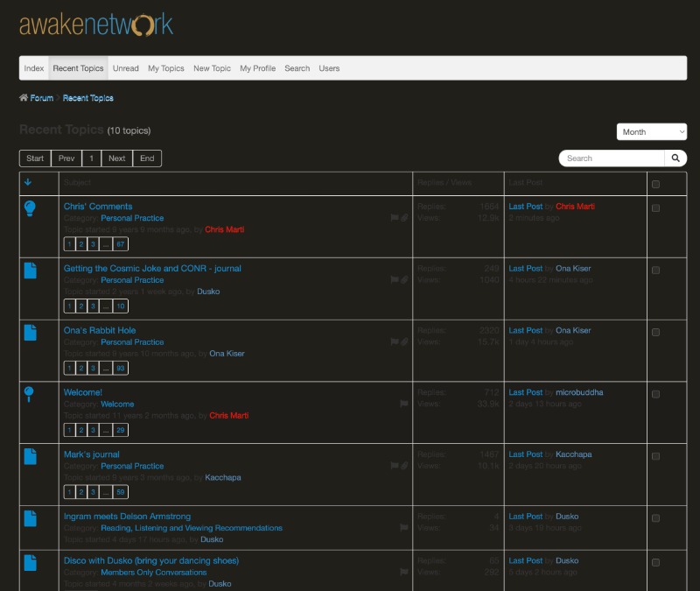This screenshot has width=700, height=591.
Task: Check the box for Welcome! topic
Action: tap(656, 394)
